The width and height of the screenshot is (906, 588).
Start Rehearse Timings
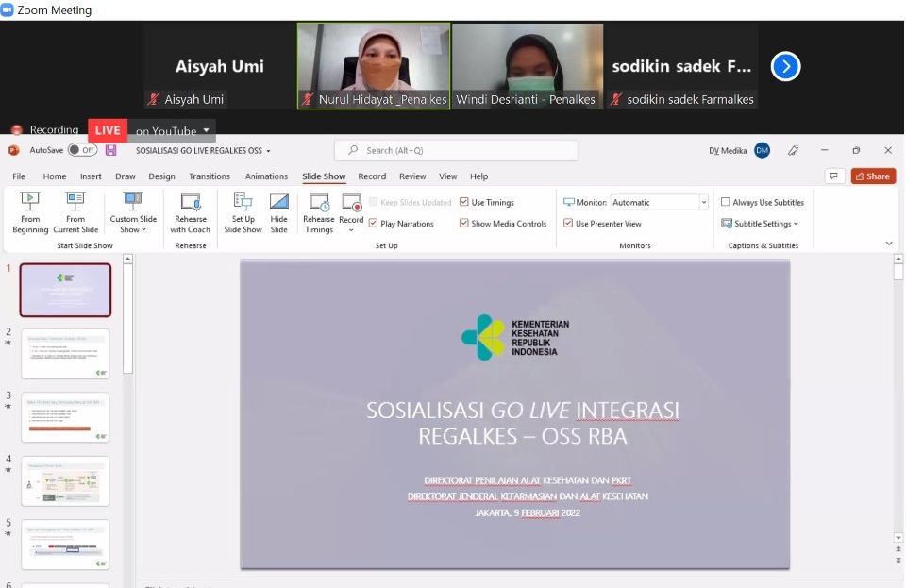(x=318, y=212)
